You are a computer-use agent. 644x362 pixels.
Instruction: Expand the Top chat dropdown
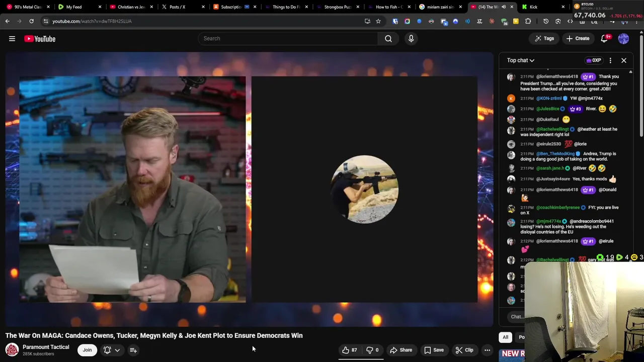pyautogui.click(x=521, y=60)
